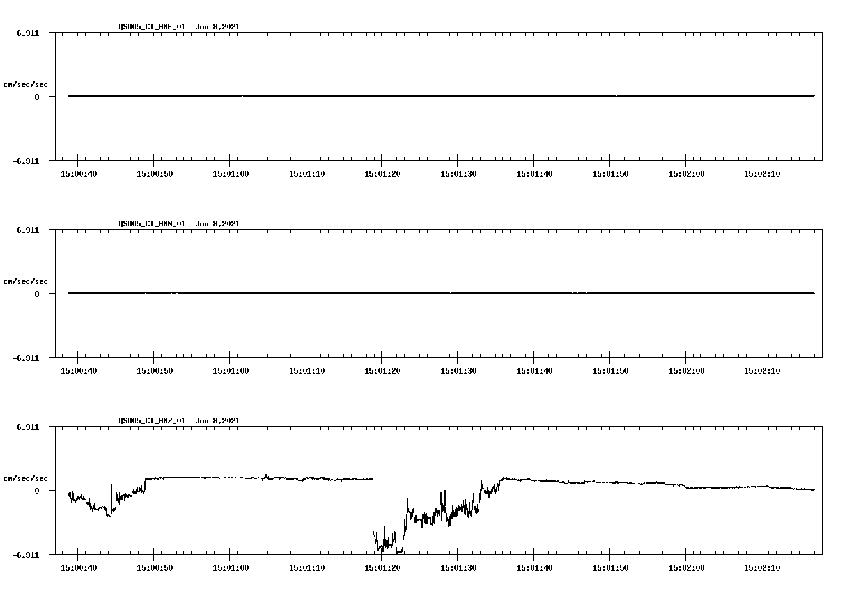Click the QSD05_CI_HNZ_01 channel title
868x591 pixels.
point(152,421)
